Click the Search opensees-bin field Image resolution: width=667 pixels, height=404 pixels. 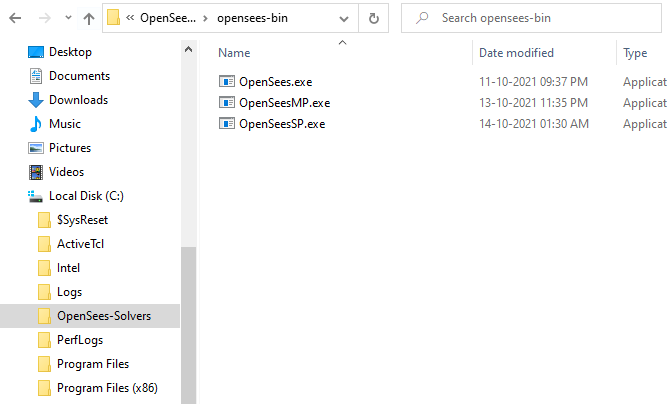point(531,18)
